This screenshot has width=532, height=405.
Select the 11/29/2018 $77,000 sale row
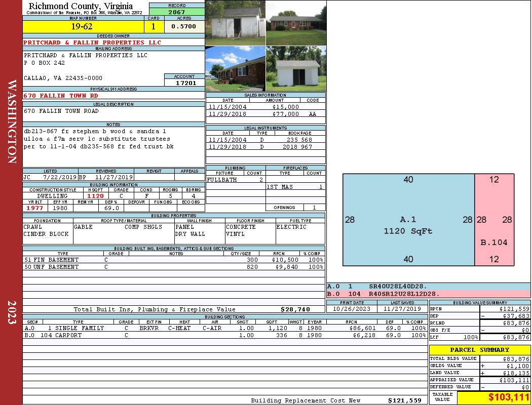[x=265, y=114]
